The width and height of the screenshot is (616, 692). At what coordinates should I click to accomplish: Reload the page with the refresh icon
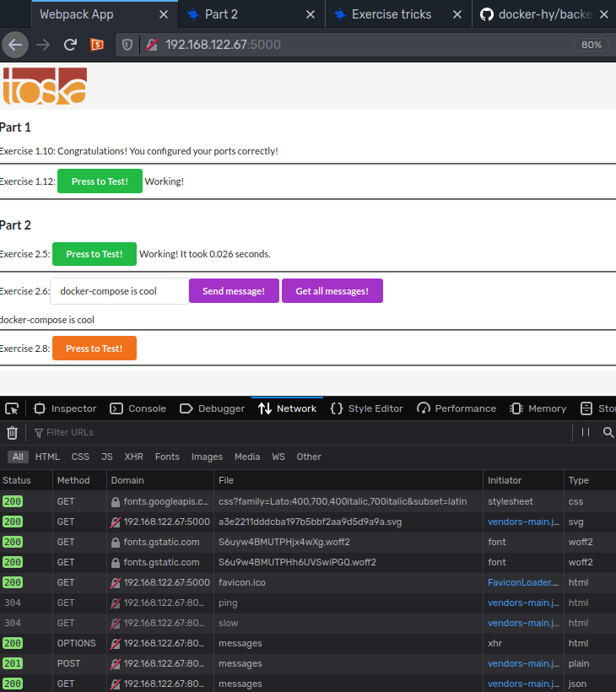coord(71,45)
